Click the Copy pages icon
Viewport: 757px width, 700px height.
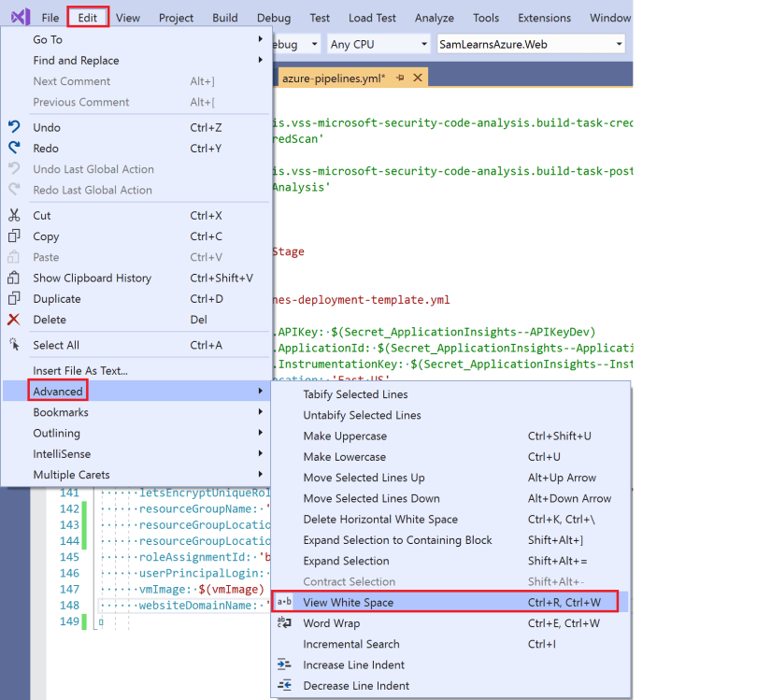(14, 236)
